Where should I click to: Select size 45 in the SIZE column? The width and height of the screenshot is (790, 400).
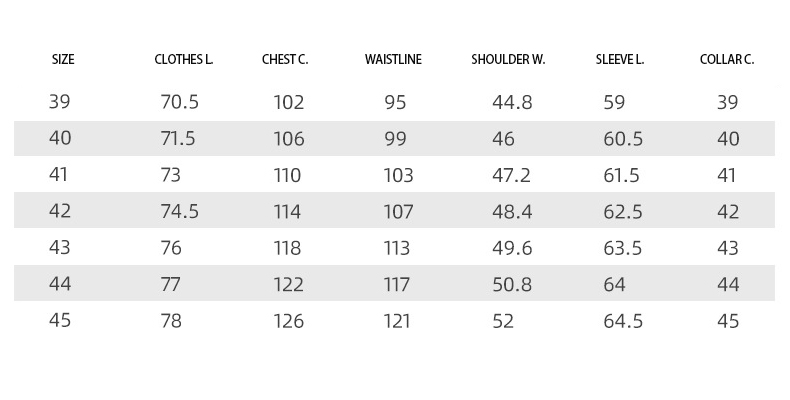tap(59, 320)
